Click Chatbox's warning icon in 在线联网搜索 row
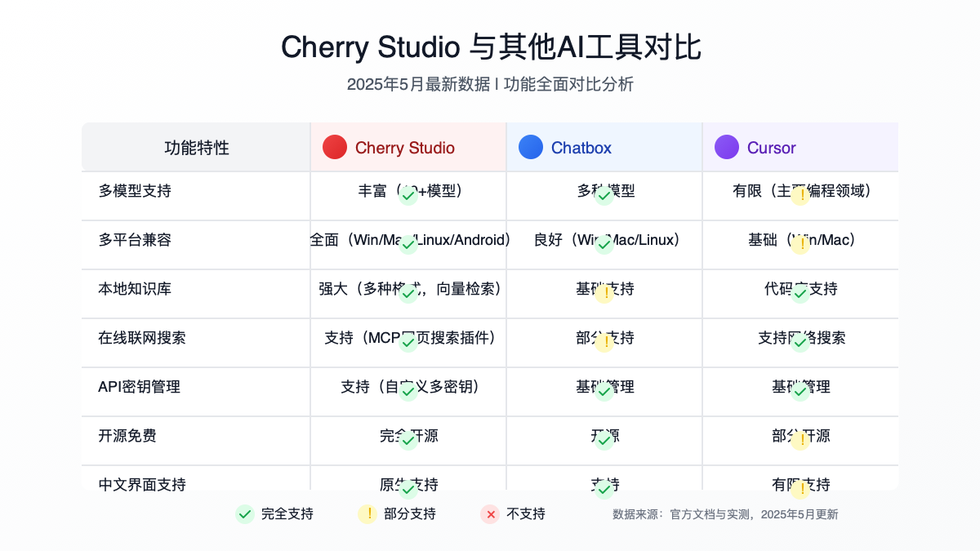 click(x=604, y=343)
